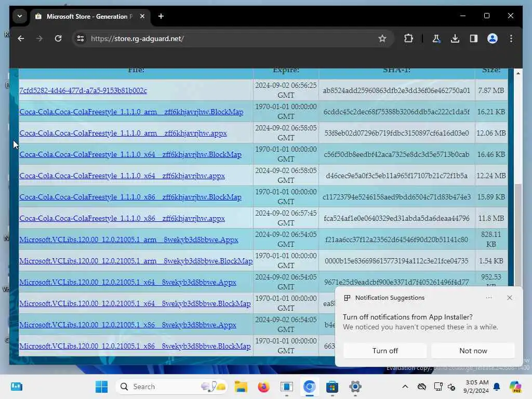
Task: Click SHA-1 value starting with d46cec9e5a0f
Action: (396, 176)
